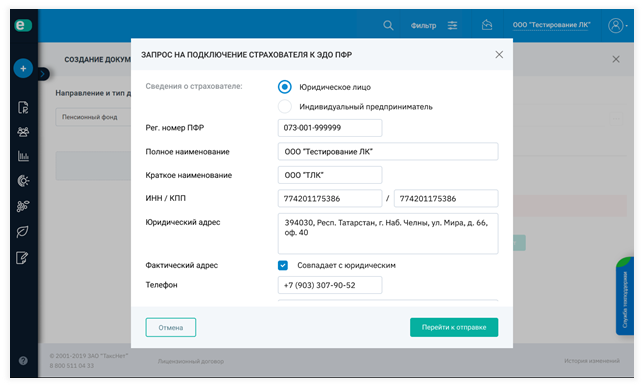Viewport: 644px width, 387px height.
Task: Close the ЭДО ПФР request dialog
Action: point(499,55)
